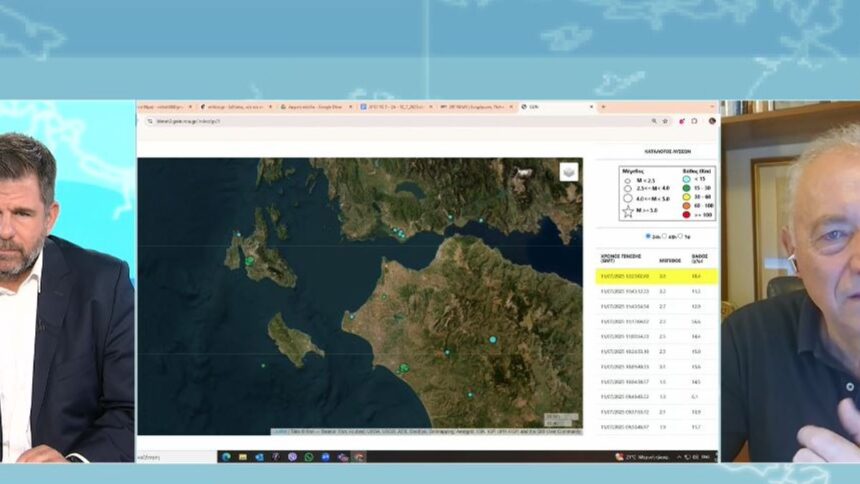The width and height of the screenshot is (860, 484).
Task: Launch Microsoft Edge from the taskbar
Action: click(226, 457)
